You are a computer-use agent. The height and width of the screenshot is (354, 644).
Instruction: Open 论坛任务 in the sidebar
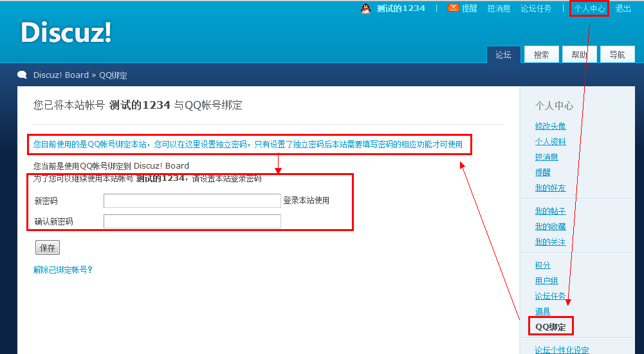550,296
